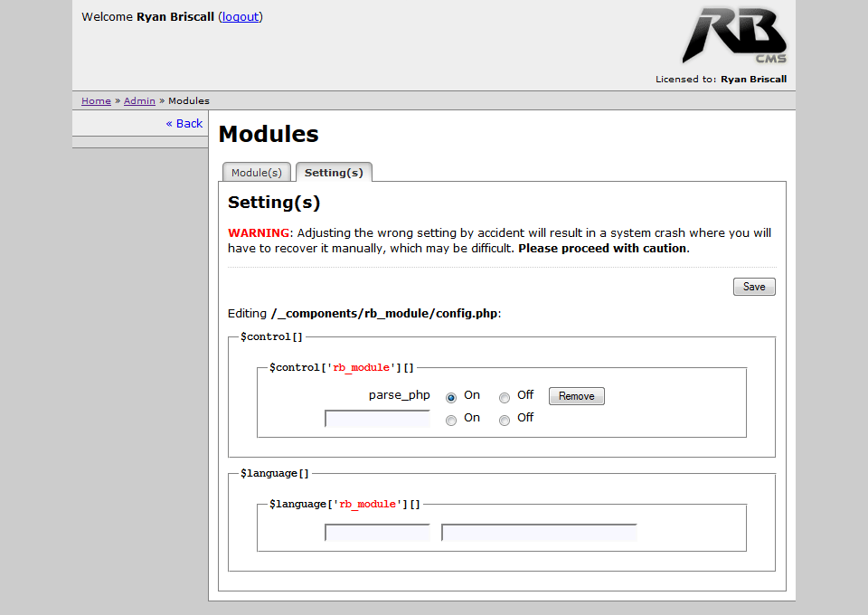Viewport: 868px width, 615px height.
Task: Click the Modules breadcrumb text
Action: 189,100
